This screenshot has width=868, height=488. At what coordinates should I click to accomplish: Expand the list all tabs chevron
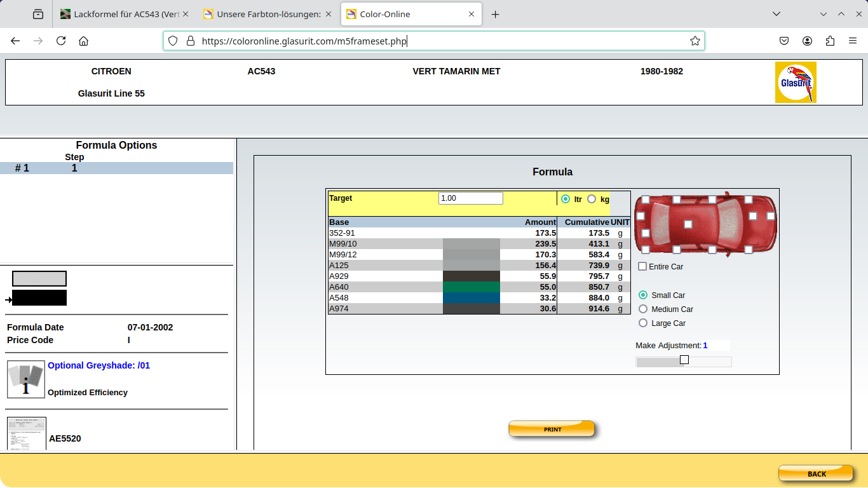click(776, 14)
